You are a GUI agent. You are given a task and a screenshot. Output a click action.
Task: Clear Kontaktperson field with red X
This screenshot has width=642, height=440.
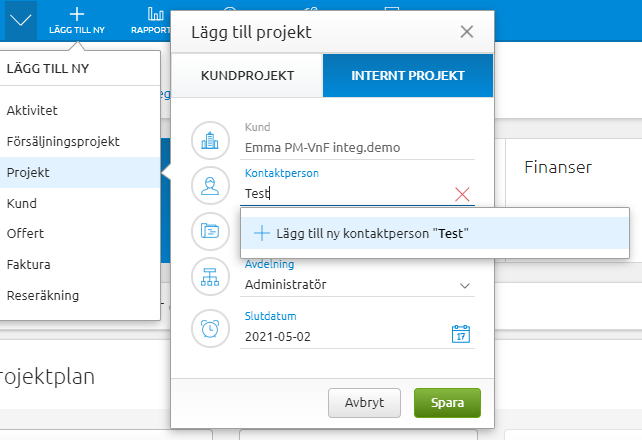(462, 194)
